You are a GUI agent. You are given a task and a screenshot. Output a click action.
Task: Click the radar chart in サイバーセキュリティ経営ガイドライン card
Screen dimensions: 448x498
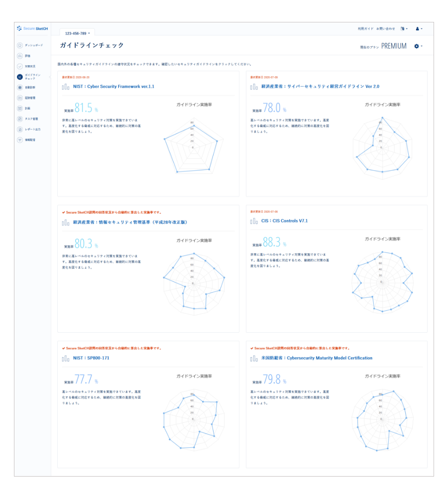(x=382, y=147)
